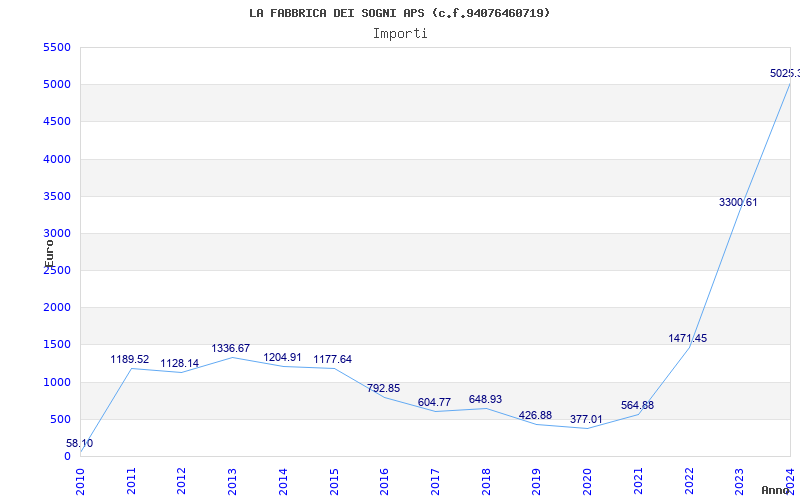Viewport: 800px width, 500px height.
Task: Select the 1189.52 data label
Action: [130, 359]
